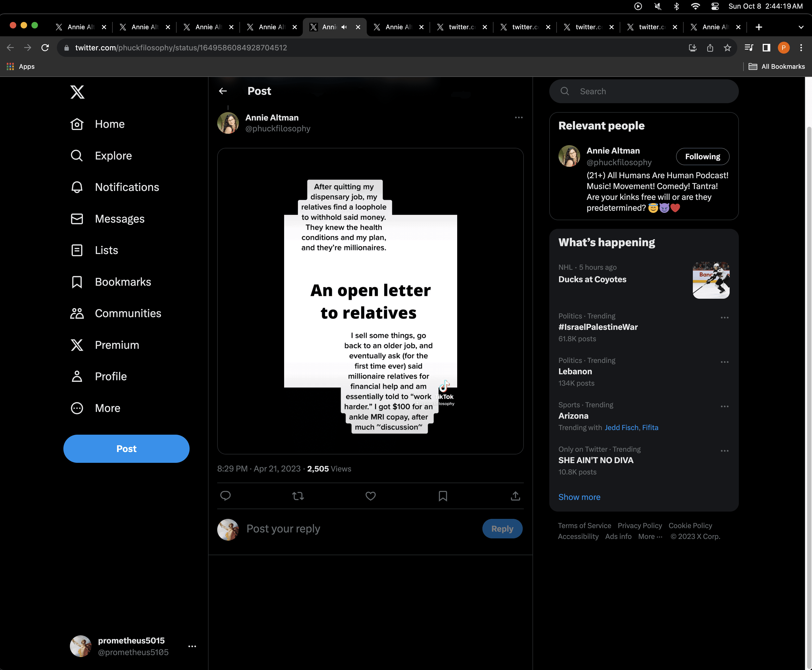This screenshot has height=670, width=812.
Task: Click the repost arrows icon
Action: click(x=298, y=496)
